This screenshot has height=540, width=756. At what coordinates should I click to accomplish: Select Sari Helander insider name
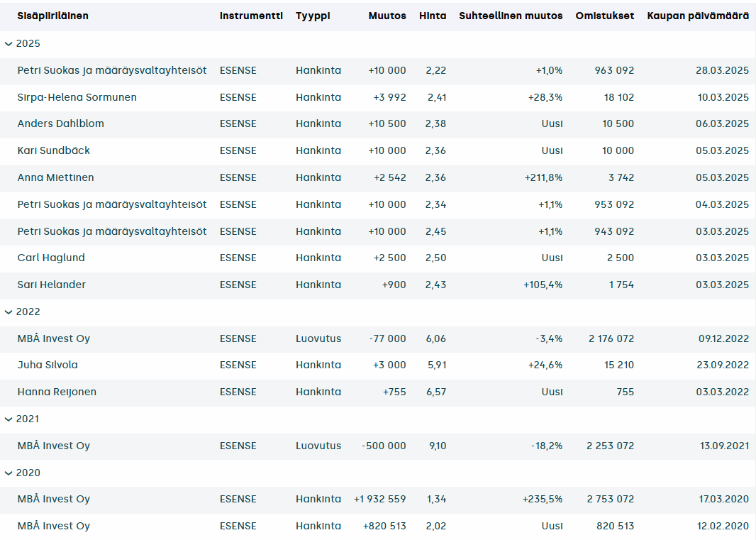(52, 285)
